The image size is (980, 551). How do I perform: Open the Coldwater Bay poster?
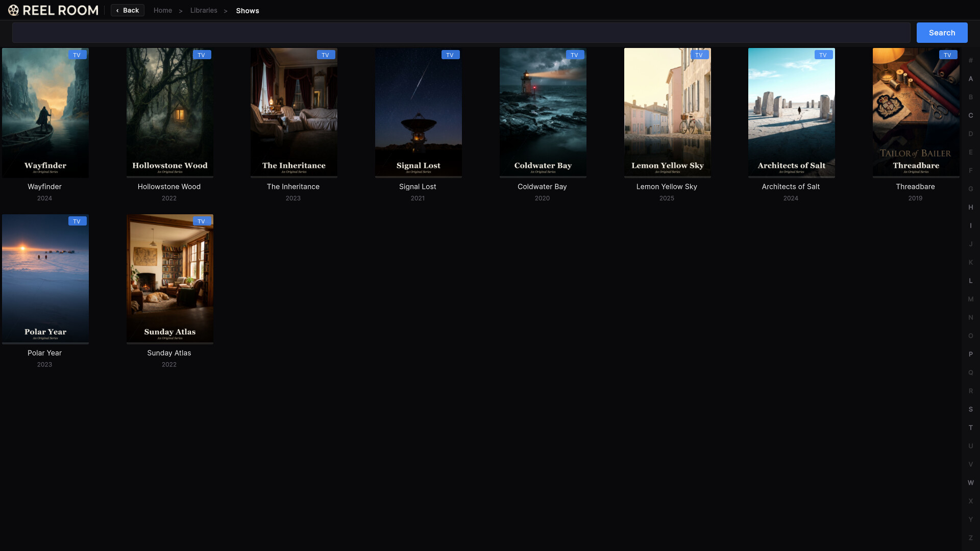(543, 113)
